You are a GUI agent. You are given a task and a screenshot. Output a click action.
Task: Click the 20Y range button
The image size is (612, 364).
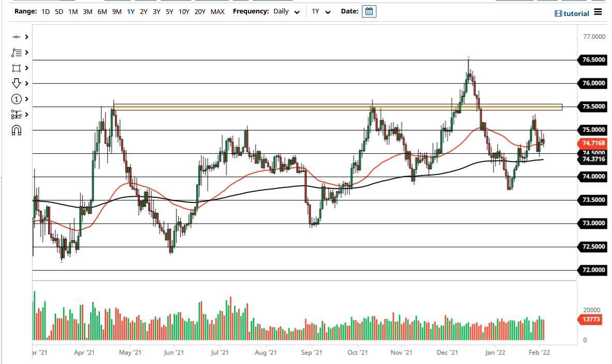click(x=200, y=11)
